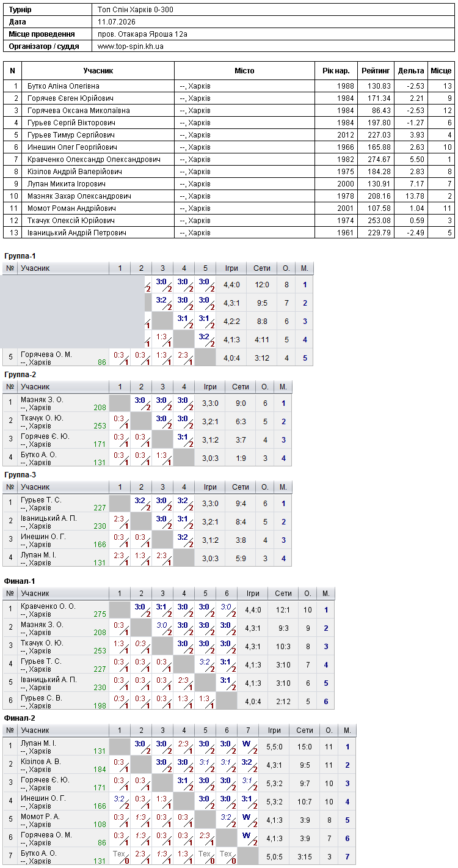The height and width of the screenshot is (868, 458).
Task: Click the venue пров. Отакара Яроша 12а
Action: tap(142, 34)
